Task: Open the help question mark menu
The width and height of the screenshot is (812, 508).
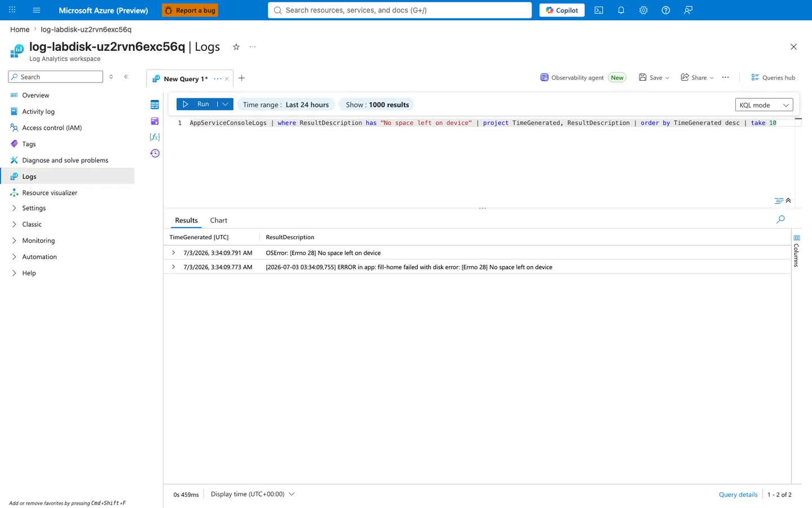Action: point(666,10)
